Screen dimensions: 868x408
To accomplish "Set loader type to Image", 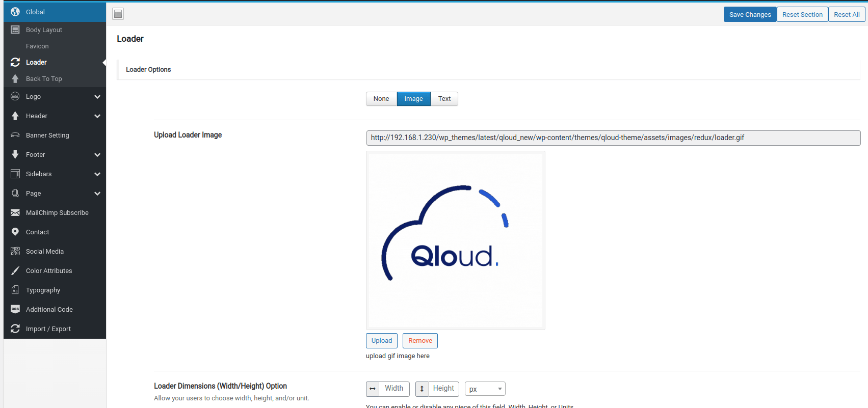I will coord(414,99).
